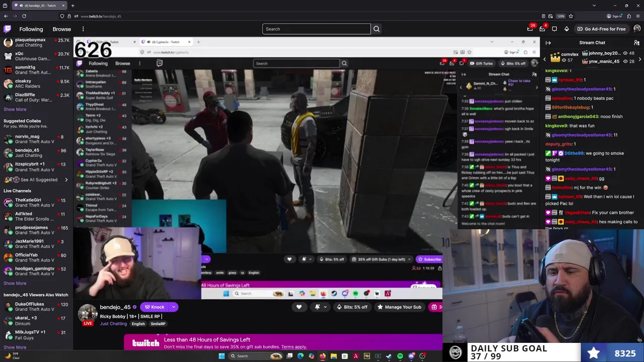Open site information padlock icon
The width and height of the screenshot is (644, 362).
coord(69,16)
